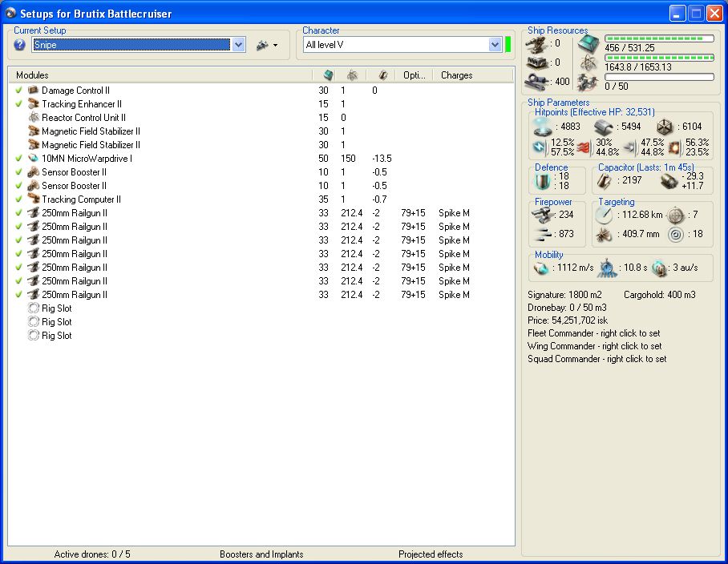Click Squad Commander - right click to set

pos(597,359)
